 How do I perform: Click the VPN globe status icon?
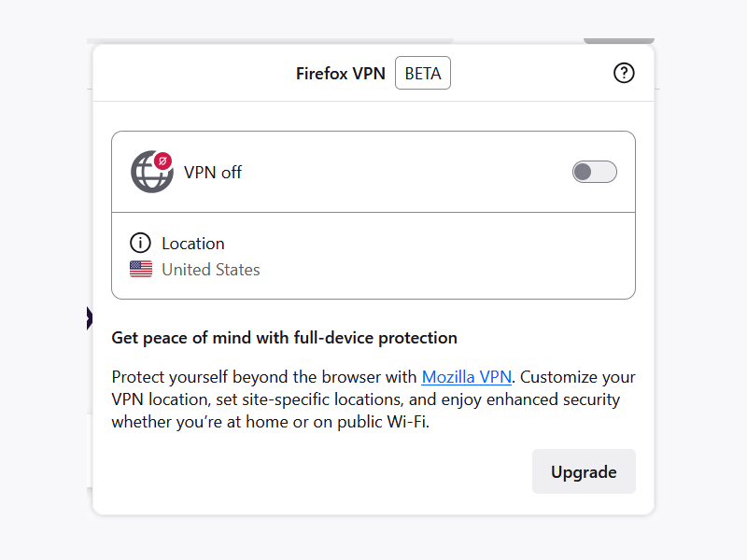pos(150,174)
